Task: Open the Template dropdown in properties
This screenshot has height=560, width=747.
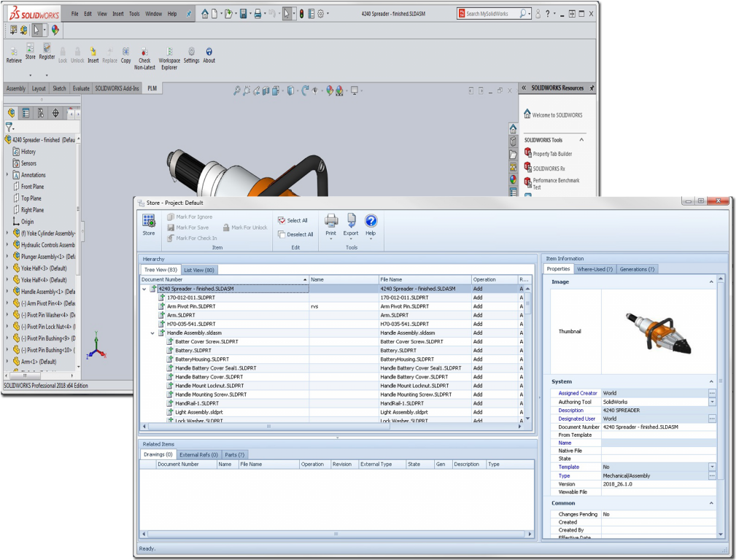Action: click(712, 467)
